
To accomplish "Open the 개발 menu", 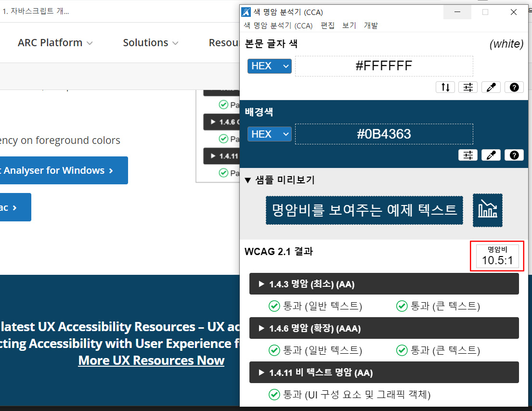I will pyautogui.click(x=371, y=26).
